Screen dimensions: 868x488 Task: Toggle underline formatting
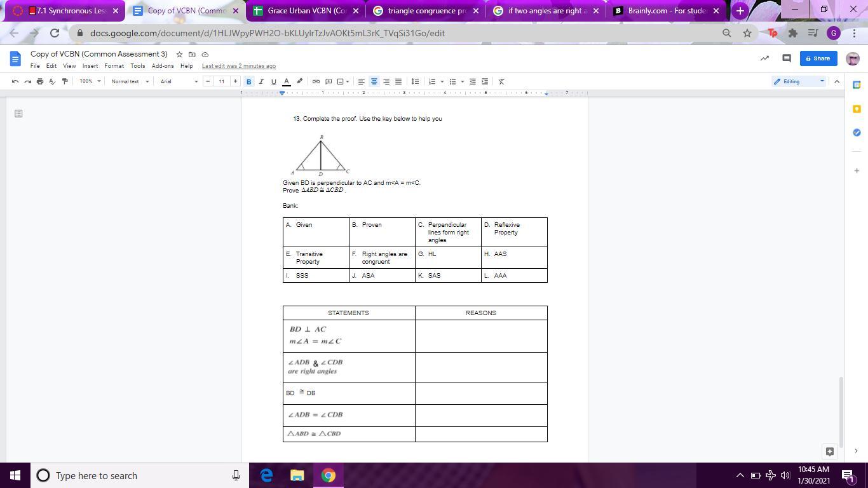[274, 81]
